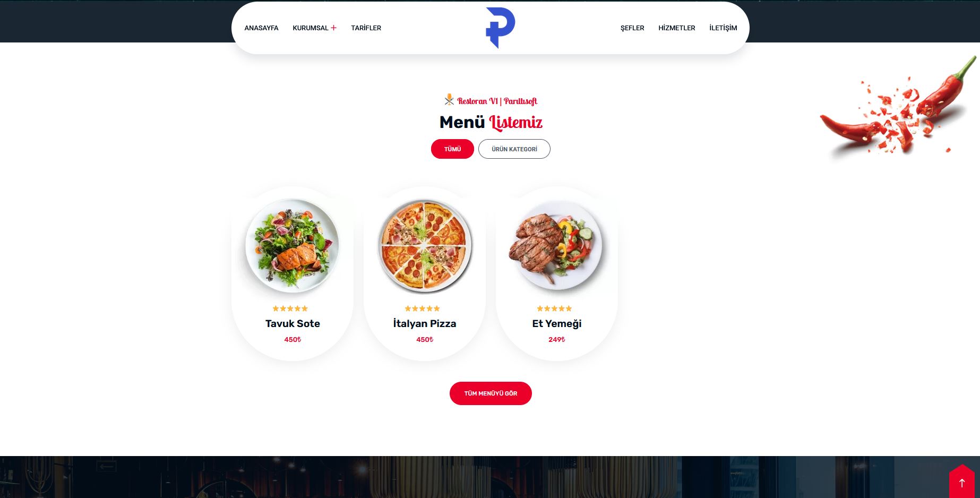Viewport: 980px width, 498px height.
Task: Open the İtalyan Pizza plate image
Action: tap(425, 246)
